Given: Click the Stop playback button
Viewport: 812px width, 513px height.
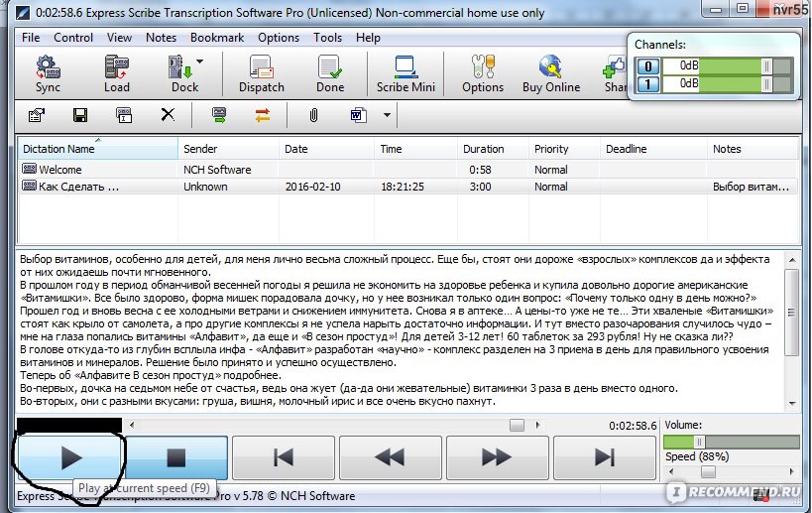Looking at the screenshot, I should pos(176,458).
